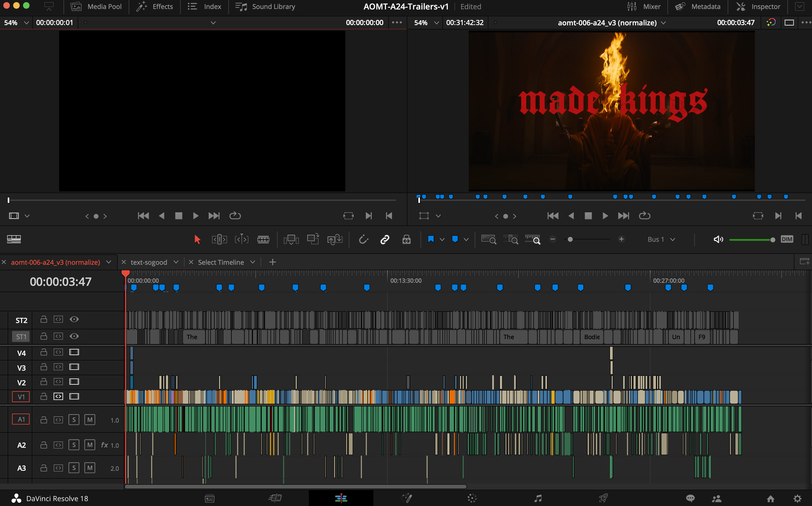This screenshot has width=812, height=506.
Task: Open the Color page icon
Action: (472, 498)
